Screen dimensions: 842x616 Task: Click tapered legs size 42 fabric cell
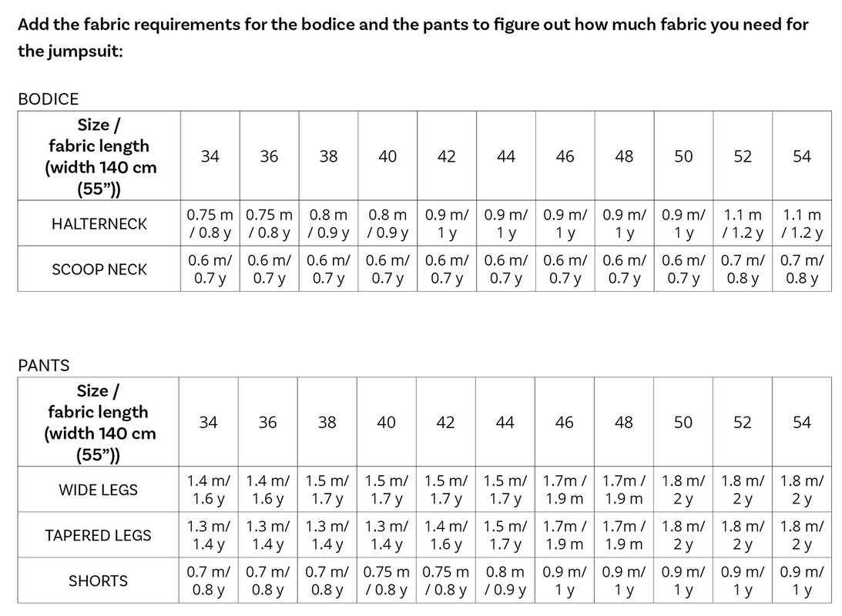(446, 535)
